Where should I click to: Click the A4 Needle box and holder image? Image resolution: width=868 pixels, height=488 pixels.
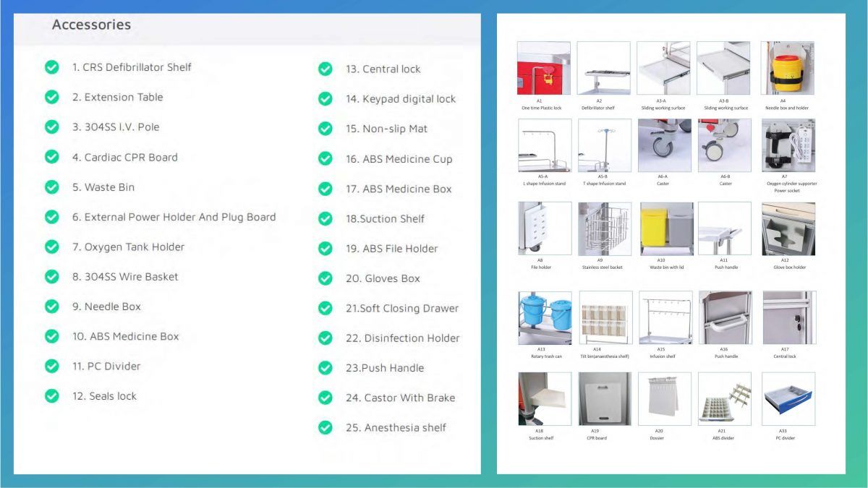click(x=787, y=67)
